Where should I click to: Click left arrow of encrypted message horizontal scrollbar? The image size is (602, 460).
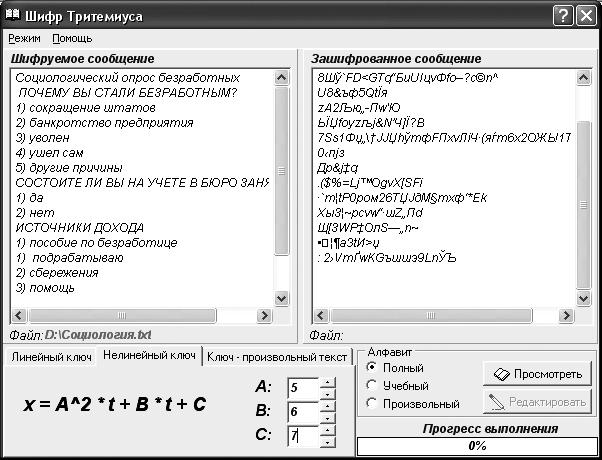pos(321,316)
